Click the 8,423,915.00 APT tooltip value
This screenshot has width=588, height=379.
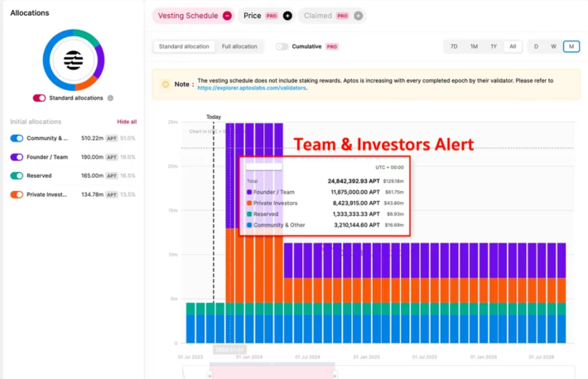point(356,204)
